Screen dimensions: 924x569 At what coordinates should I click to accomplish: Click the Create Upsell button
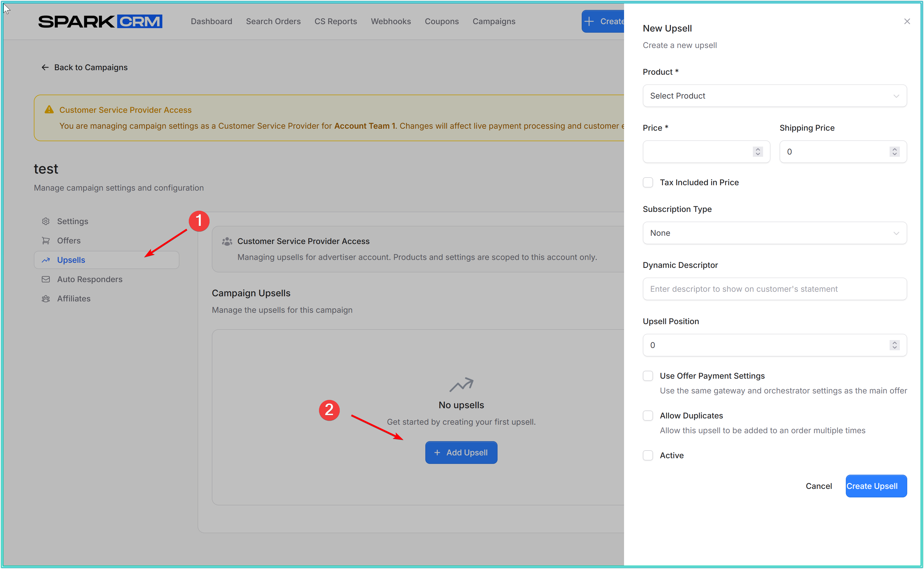click(876, 486)
